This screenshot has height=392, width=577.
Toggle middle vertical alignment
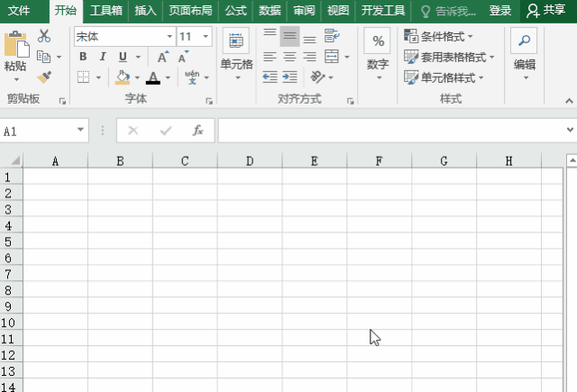(289, 36)
